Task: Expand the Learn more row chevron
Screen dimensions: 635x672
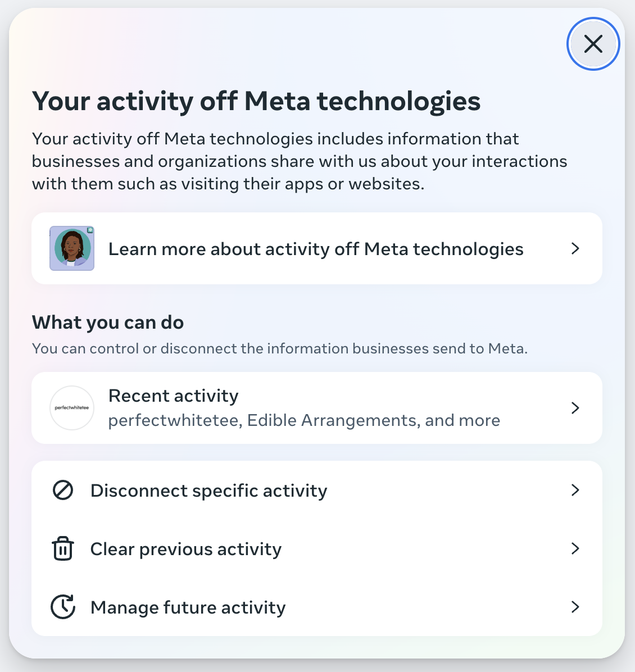Action: (x=575, y=248)
